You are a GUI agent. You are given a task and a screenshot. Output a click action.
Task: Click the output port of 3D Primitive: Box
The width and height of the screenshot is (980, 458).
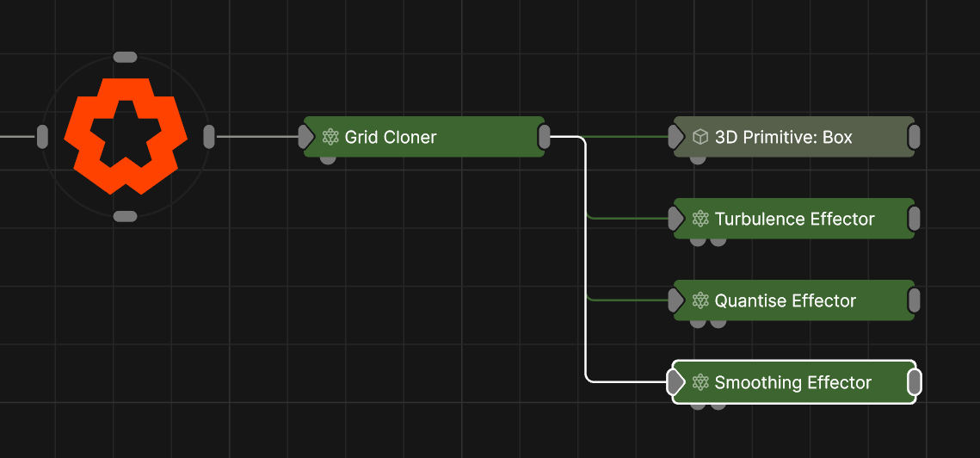click(914, 136)
